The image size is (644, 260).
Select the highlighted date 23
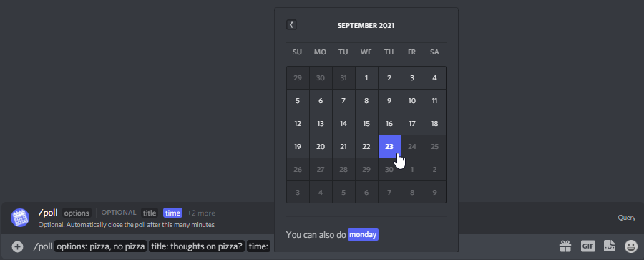coord(389,146)
